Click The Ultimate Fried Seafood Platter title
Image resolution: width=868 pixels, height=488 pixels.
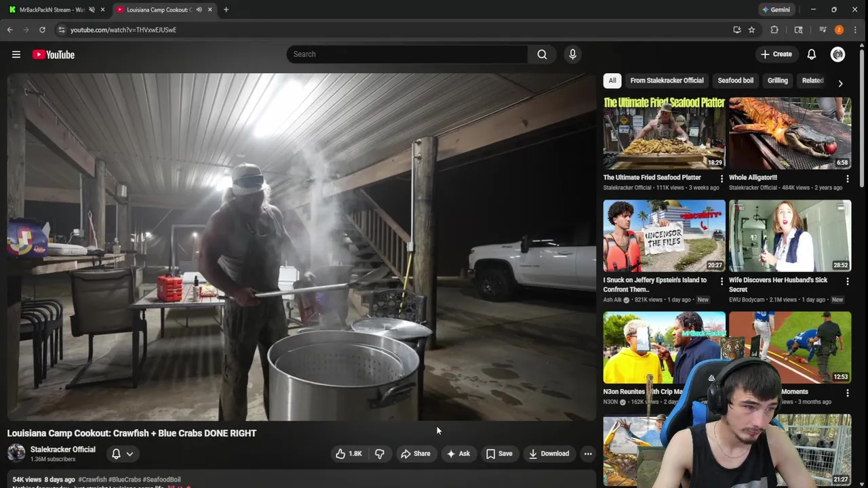click(x=652, y=178)
